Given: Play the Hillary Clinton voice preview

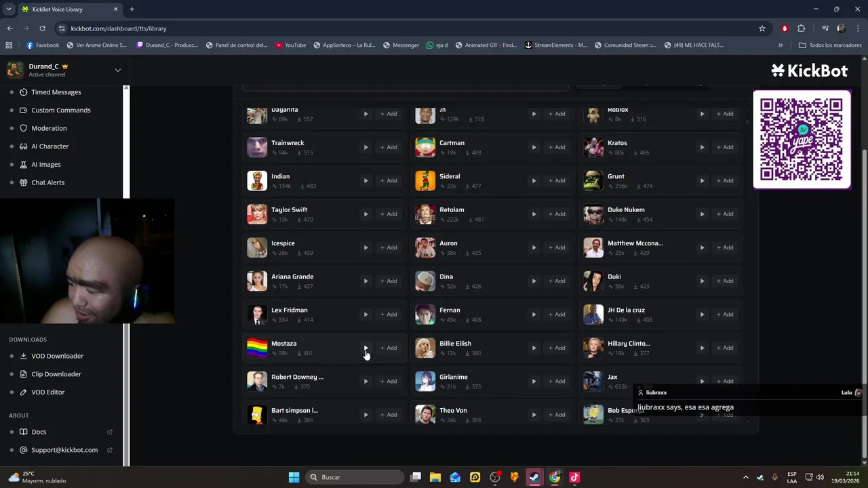Looking at the screenshot, I should click(x=702, y=348).
